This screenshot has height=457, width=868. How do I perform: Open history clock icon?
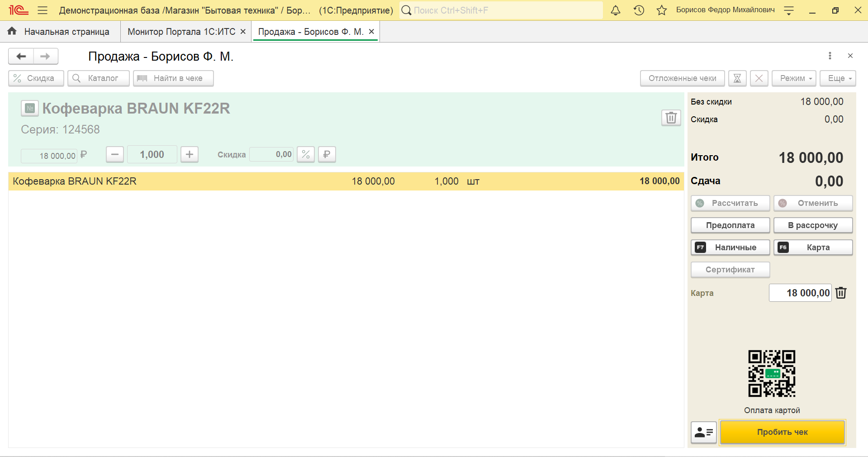[x=639, y=10]
